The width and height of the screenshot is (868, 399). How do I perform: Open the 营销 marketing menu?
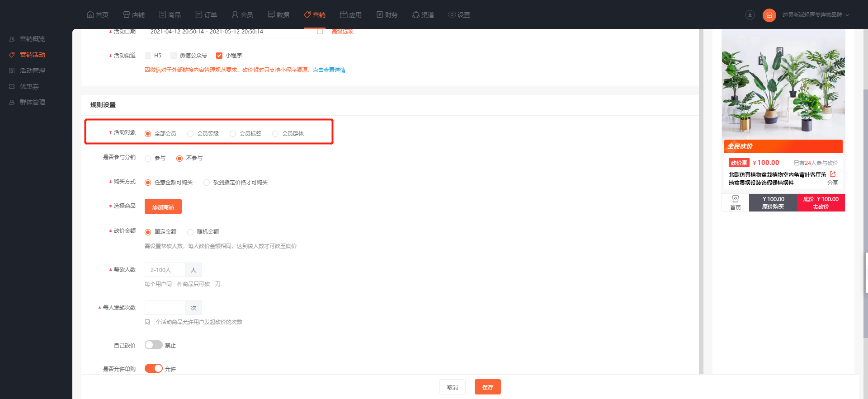tap(314, 14)
